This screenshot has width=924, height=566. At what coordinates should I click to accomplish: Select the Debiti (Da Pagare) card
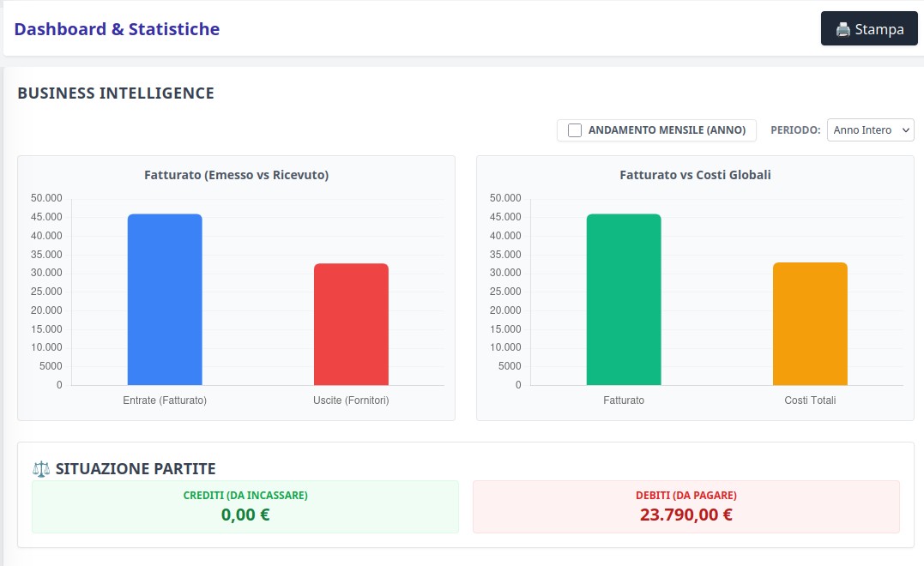(x=685, y=507)
